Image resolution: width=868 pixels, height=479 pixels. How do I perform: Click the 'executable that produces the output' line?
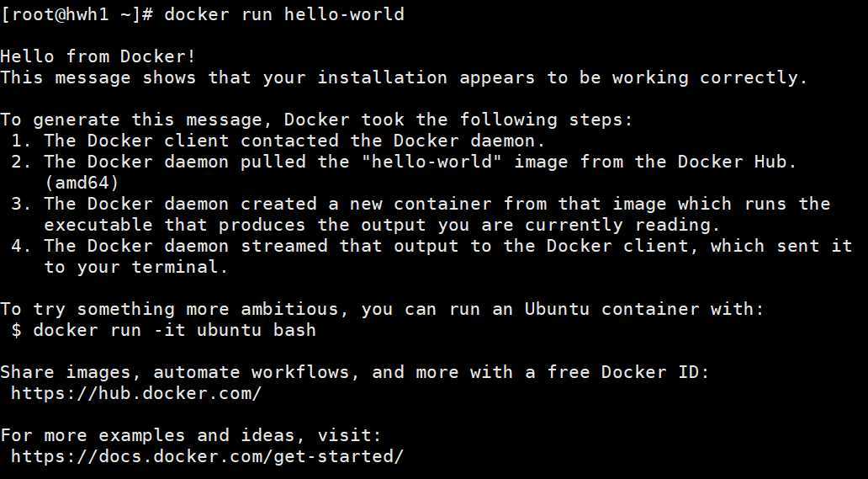(382, 225)
